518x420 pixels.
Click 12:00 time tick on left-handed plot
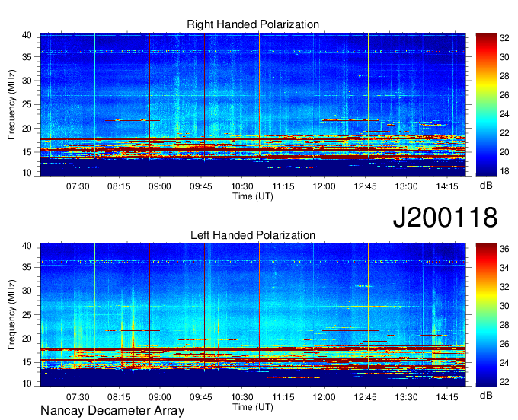(x=324, y=397)
